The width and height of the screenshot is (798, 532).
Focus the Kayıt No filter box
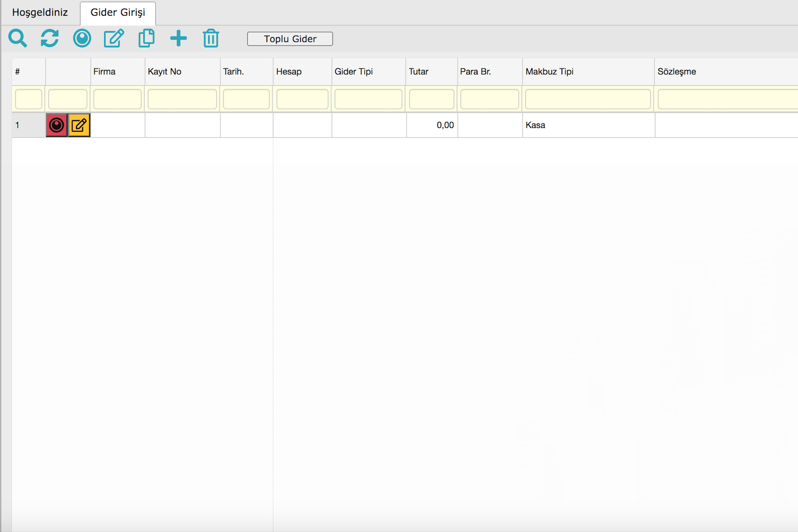[x=182, y=99]
